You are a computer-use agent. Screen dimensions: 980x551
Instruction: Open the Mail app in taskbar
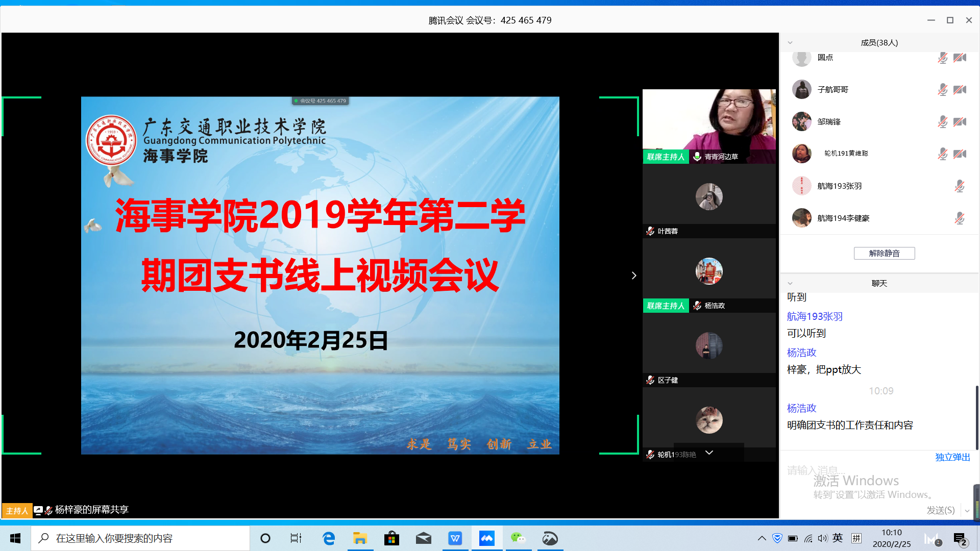click(423, 538)
